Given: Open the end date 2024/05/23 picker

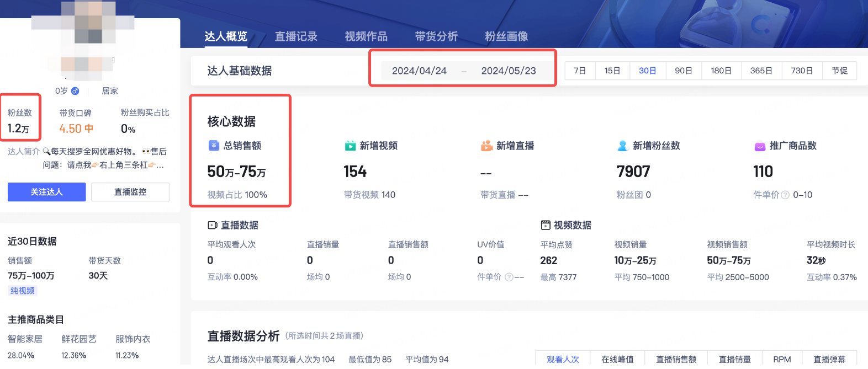Looking at the screenshot, I should coord(508,71).
